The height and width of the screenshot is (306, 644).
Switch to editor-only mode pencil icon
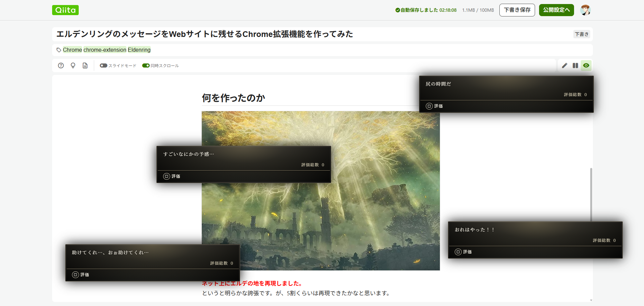pos(565,65)
